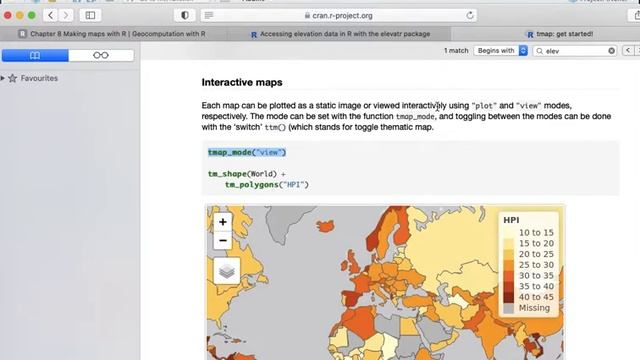Go forward with Safari forward arrow

pos(66,16)
